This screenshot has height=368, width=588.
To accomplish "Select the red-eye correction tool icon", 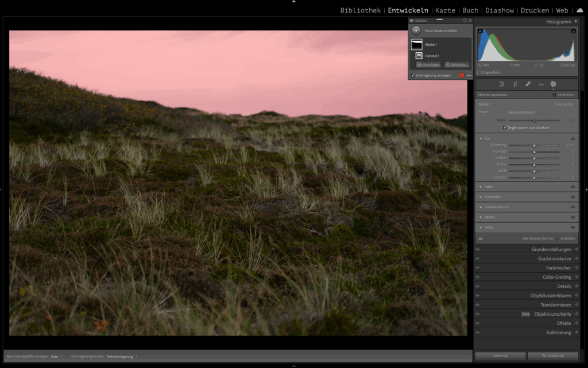I will (x=541, y=84).
